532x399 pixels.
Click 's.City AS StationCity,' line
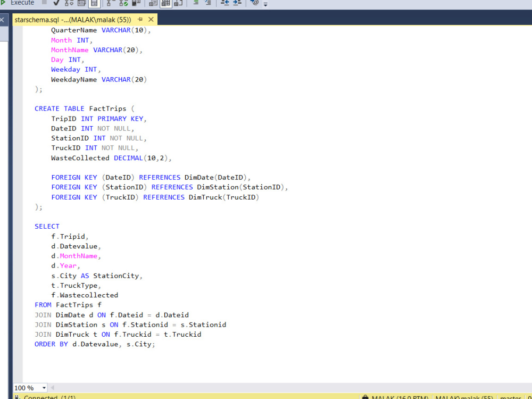click(97, 276)
